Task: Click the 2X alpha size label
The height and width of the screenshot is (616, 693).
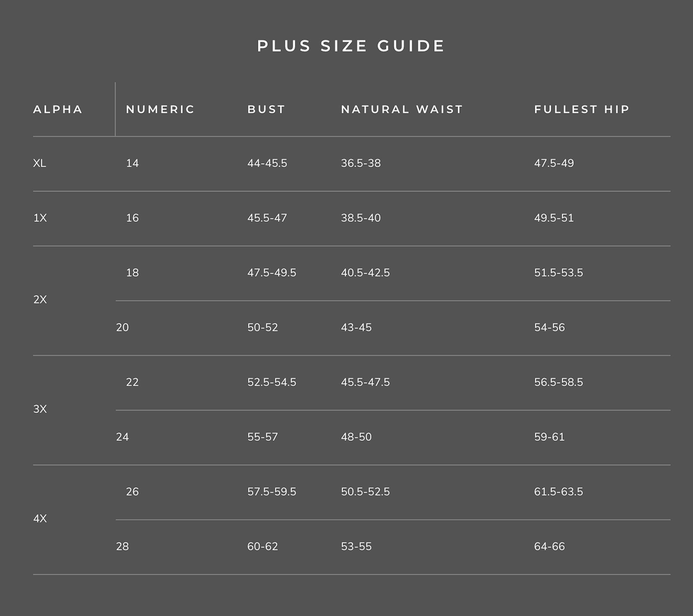Action: (40, 300)
